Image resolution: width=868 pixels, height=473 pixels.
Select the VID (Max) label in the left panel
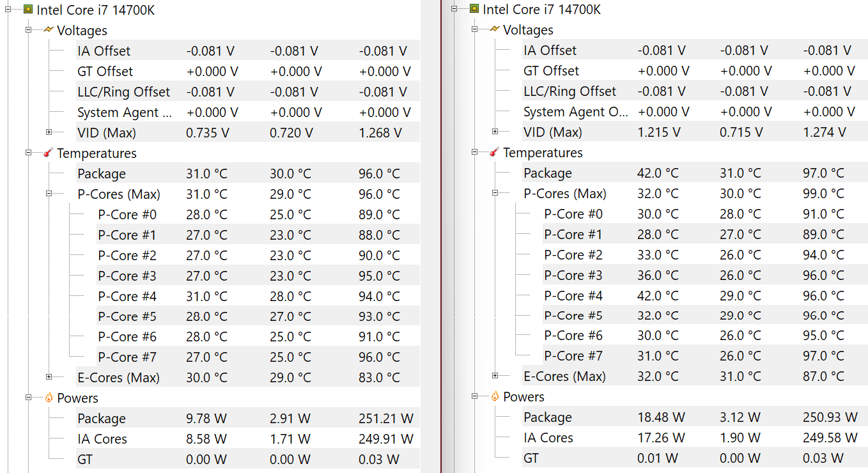106,133
